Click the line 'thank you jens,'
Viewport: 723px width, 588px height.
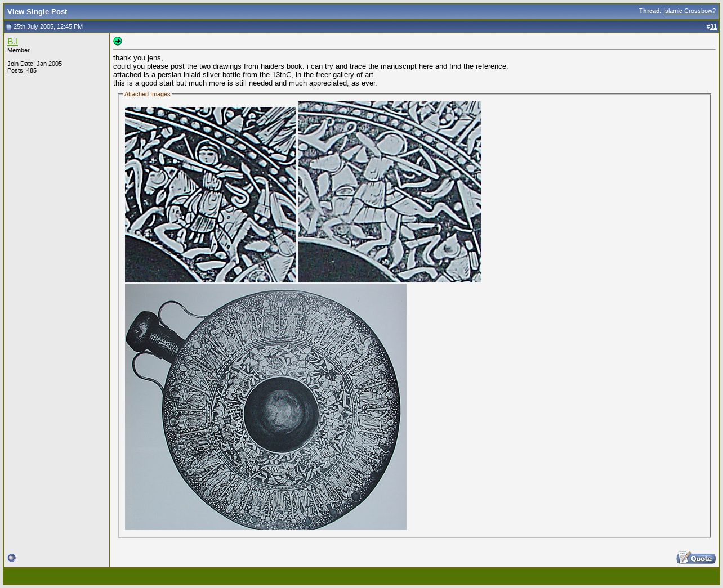pos(138,58)
